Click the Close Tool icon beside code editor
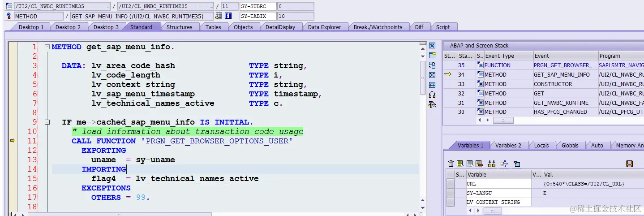This screenshot has height=216, width=644. tap(432, 46)
